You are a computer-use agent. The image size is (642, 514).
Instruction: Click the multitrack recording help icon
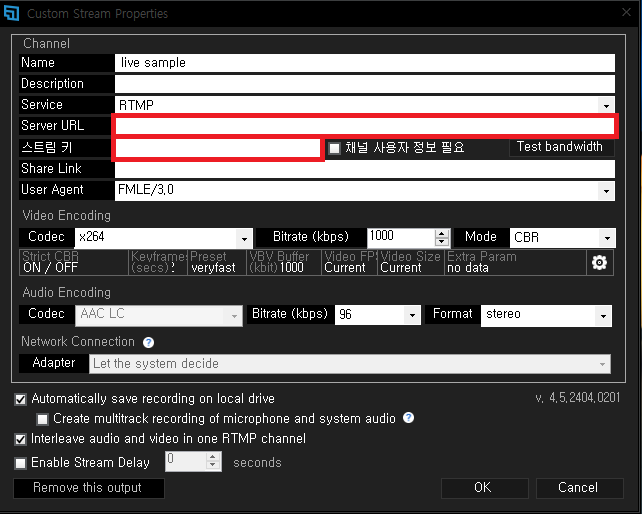coord(408,418)
